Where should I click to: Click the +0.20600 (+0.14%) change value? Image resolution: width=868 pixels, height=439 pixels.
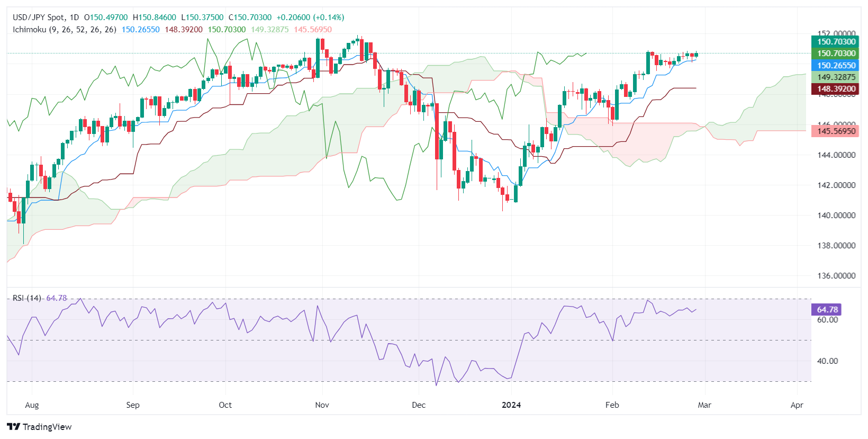click(x=310, y=17)
